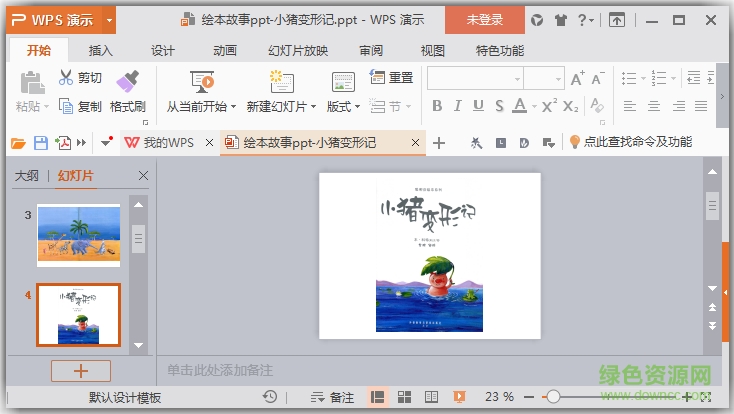Open the font name combo box
This screenshot has width=734, height=414.
(475, 78)
